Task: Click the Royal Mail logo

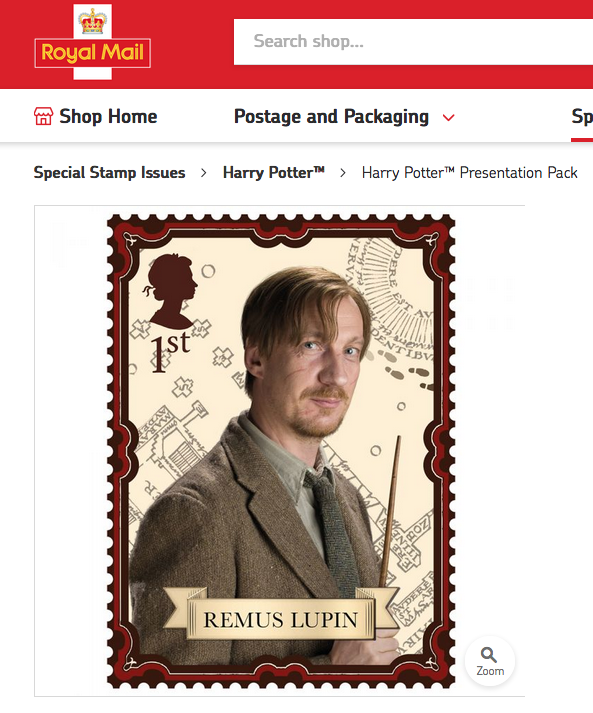Action: (92, 42)
